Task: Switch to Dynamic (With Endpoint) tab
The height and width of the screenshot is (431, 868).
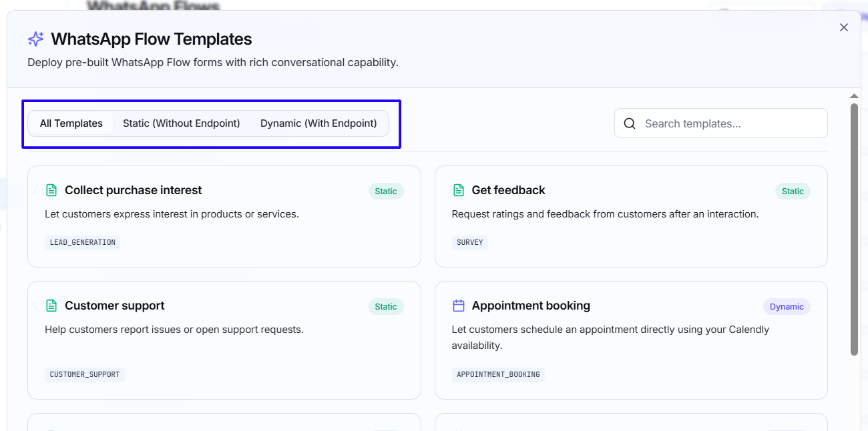Action: pos(318,123)
